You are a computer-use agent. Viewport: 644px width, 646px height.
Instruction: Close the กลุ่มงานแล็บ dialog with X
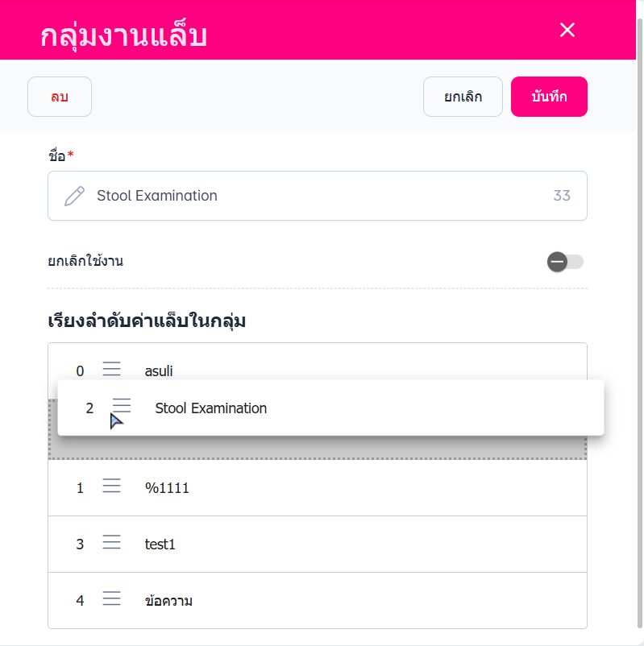pyautogui.click(x=567, y=30)
